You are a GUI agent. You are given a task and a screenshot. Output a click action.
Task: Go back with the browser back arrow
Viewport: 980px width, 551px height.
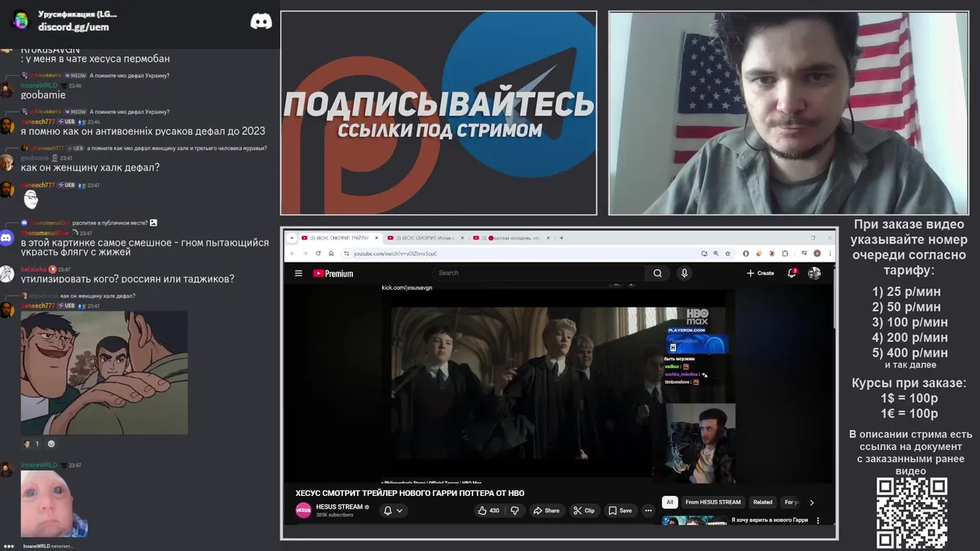point(292,253)
